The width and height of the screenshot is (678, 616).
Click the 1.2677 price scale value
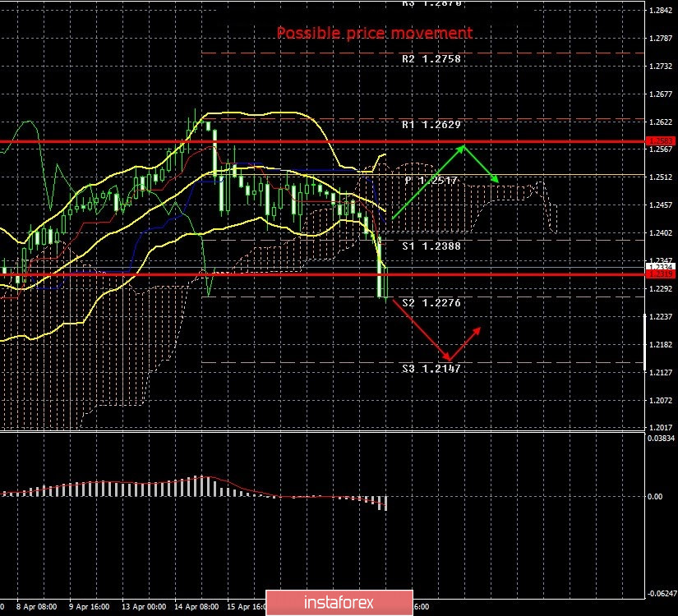pos(661,94)
